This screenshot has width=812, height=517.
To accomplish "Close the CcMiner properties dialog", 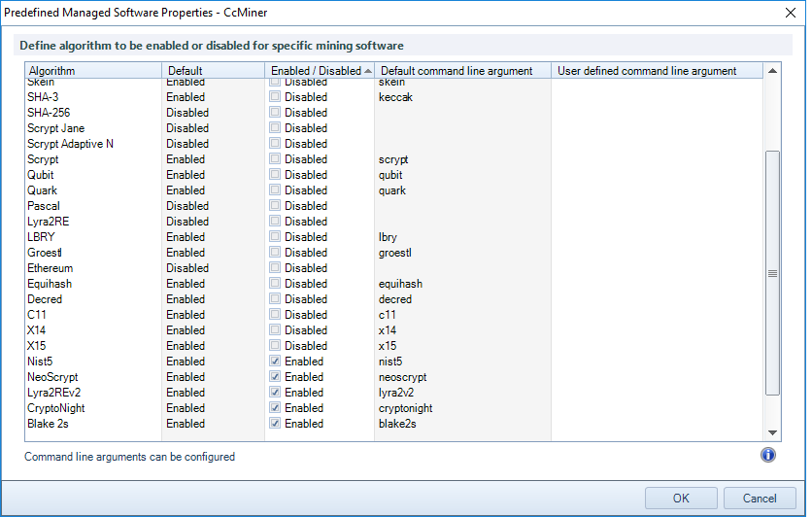I will tap(791, 13).
